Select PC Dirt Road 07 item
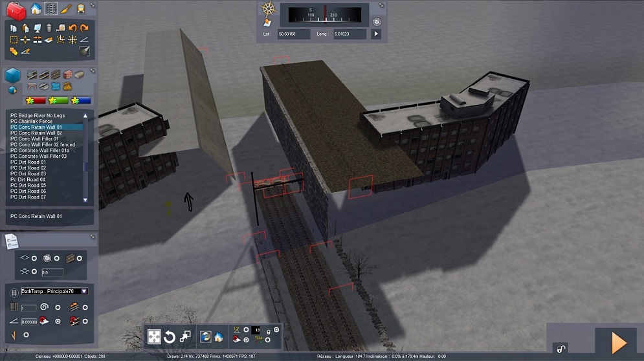 [28, 197]
